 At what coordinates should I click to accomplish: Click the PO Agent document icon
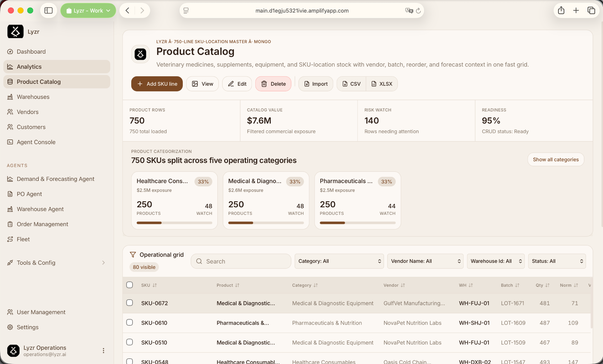point(10,194)
